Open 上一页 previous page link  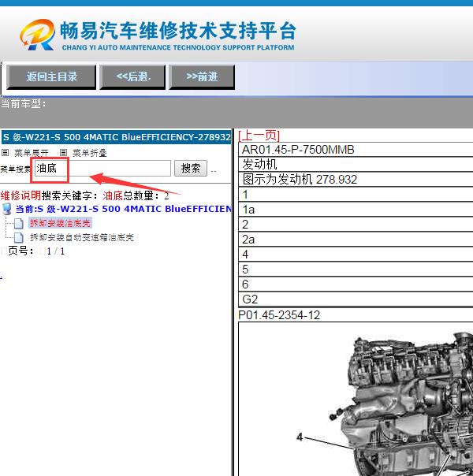(x=259, y=135)
